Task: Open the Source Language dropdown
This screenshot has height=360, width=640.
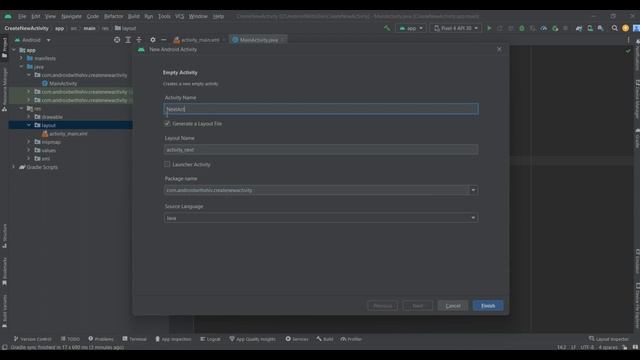Action: point(321,218)
